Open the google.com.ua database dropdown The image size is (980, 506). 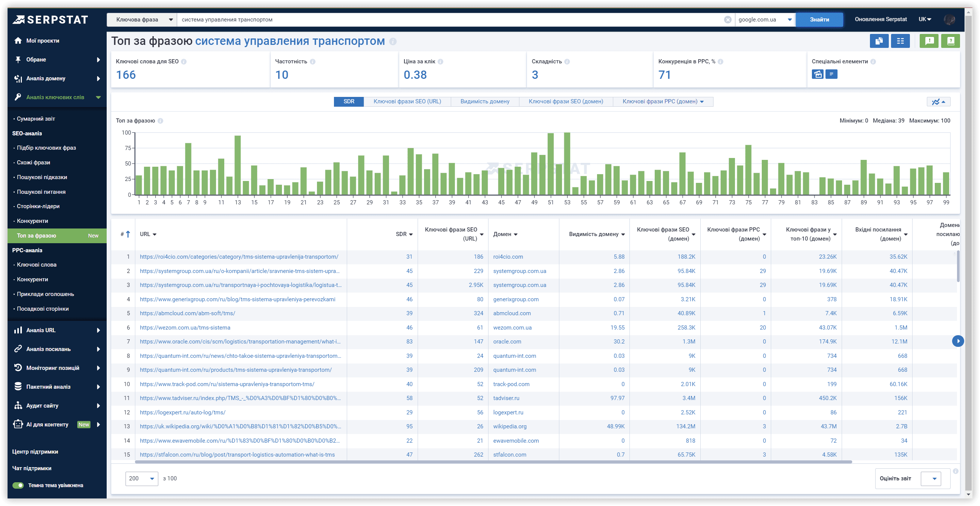pos(765,19)
